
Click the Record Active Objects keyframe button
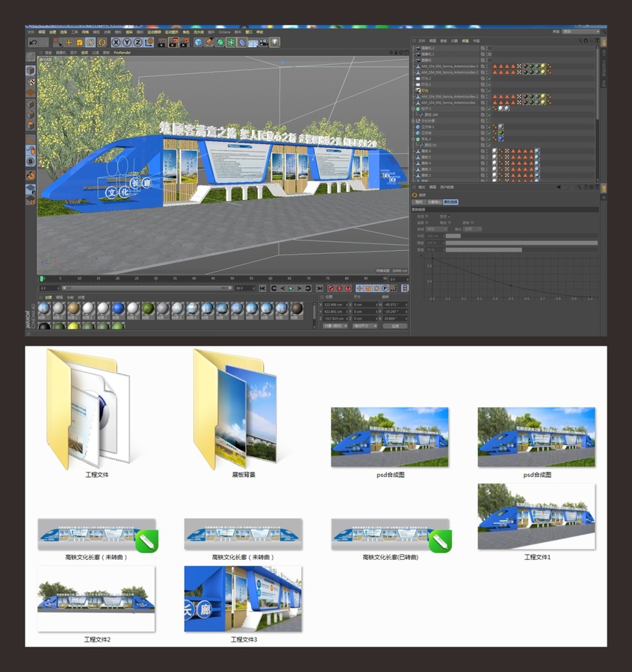[x=331, y=288]
